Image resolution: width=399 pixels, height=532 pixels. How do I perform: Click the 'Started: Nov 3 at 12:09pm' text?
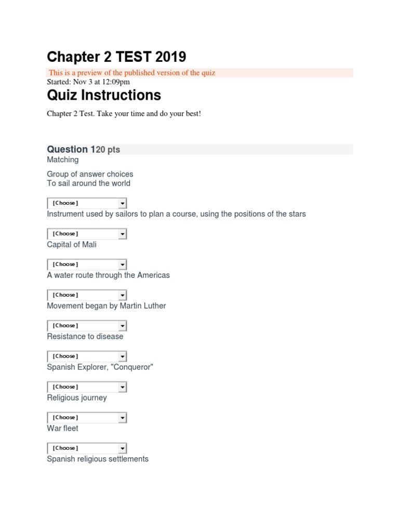pyautogui.click(x=88, y=82)
